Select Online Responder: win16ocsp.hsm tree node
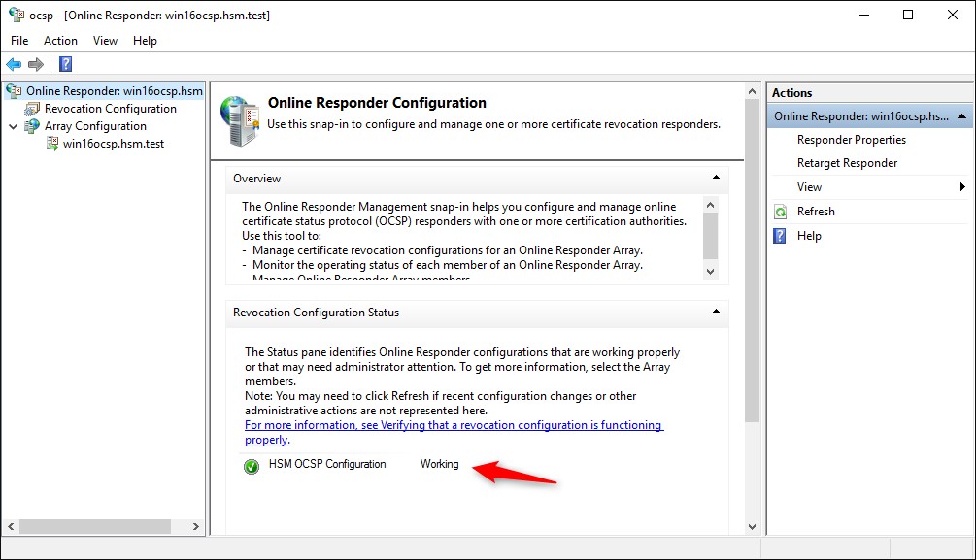The width and height of the screenshot is (976, 560). pos(115,91)
